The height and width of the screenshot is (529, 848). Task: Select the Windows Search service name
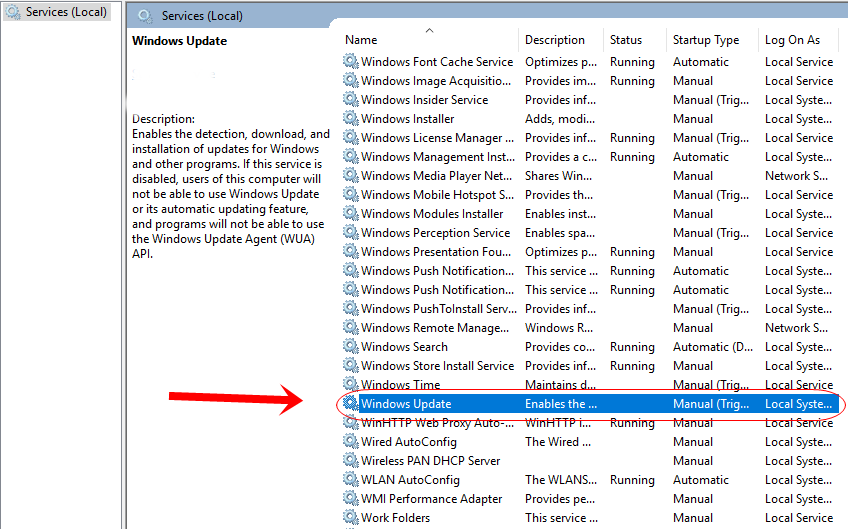tap(405, 347)
